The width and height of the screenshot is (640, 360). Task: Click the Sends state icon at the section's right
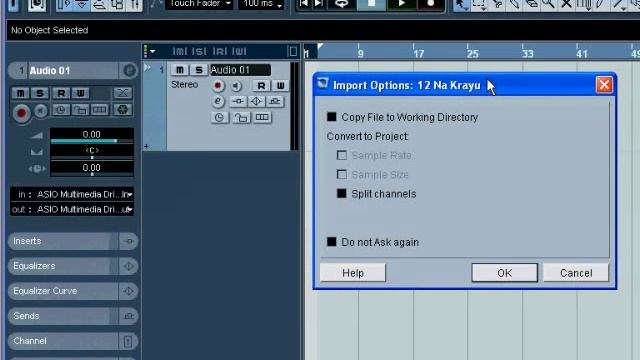click(x=129, y=316)
